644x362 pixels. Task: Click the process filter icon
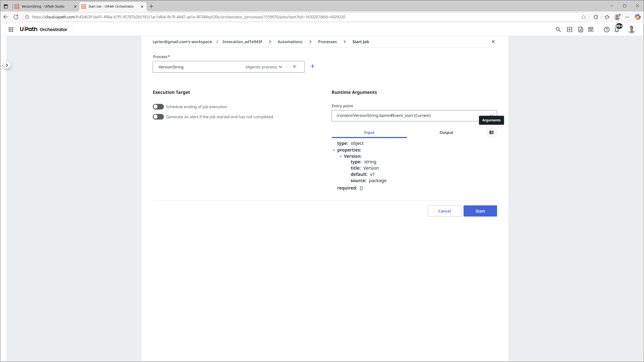[x=294, y=67]
